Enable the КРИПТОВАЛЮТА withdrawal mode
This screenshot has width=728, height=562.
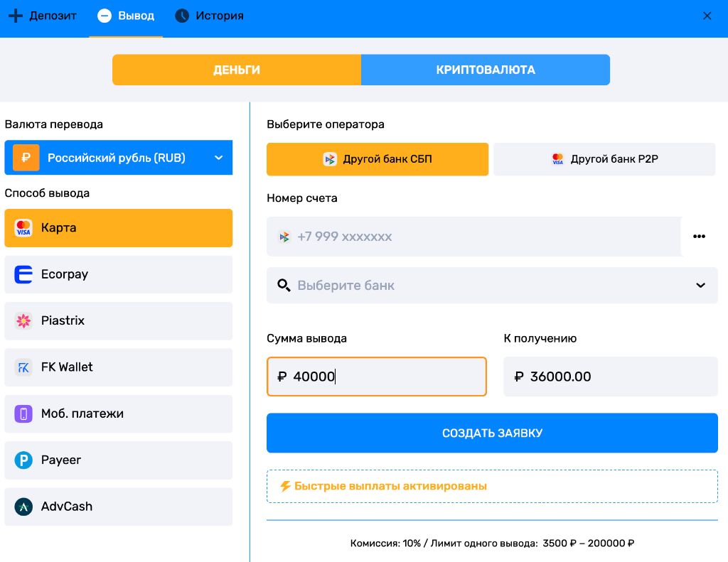[486, 70]
